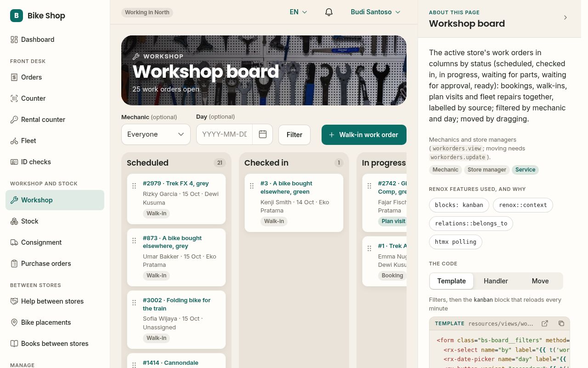Click the 'renox::context' feature chip

pos(523,205)
